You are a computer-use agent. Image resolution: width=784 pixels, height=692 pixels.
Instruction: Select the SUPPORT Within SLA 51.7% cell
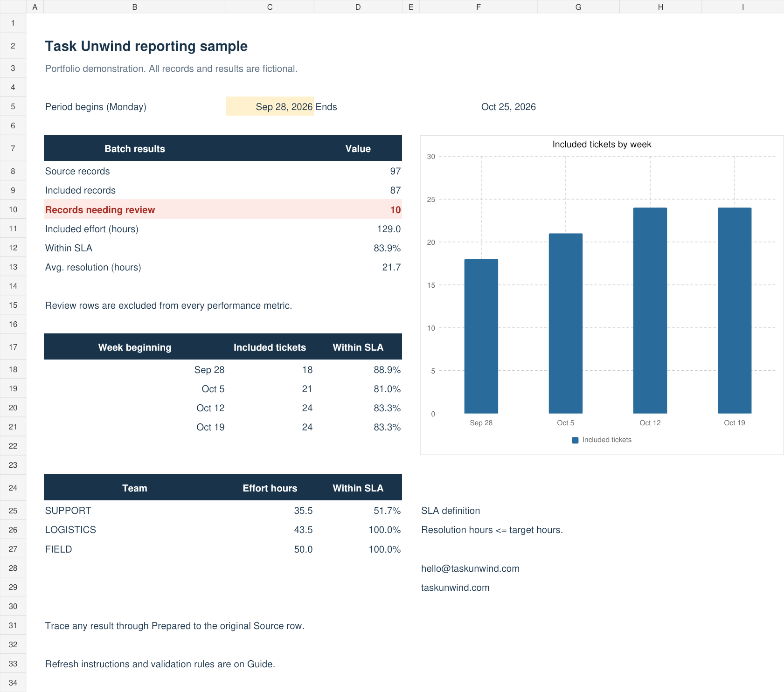(358, 511)
